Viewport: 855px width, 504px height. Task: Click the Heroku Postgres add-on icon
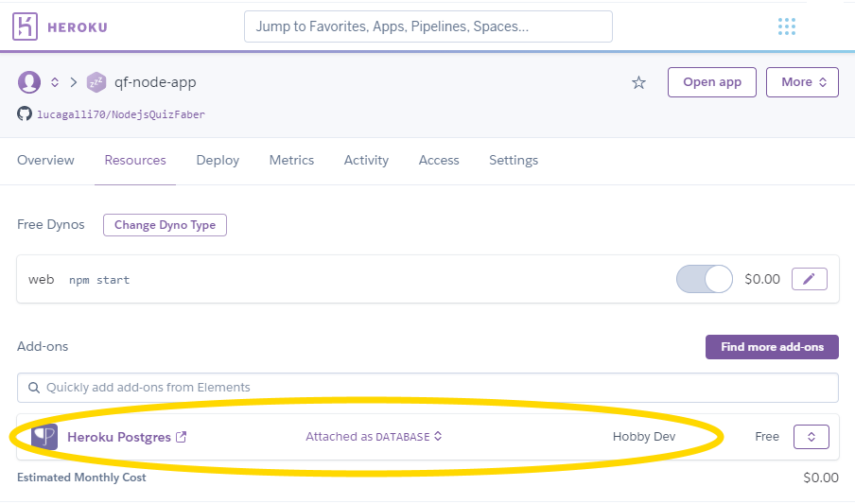coord(44,437)
